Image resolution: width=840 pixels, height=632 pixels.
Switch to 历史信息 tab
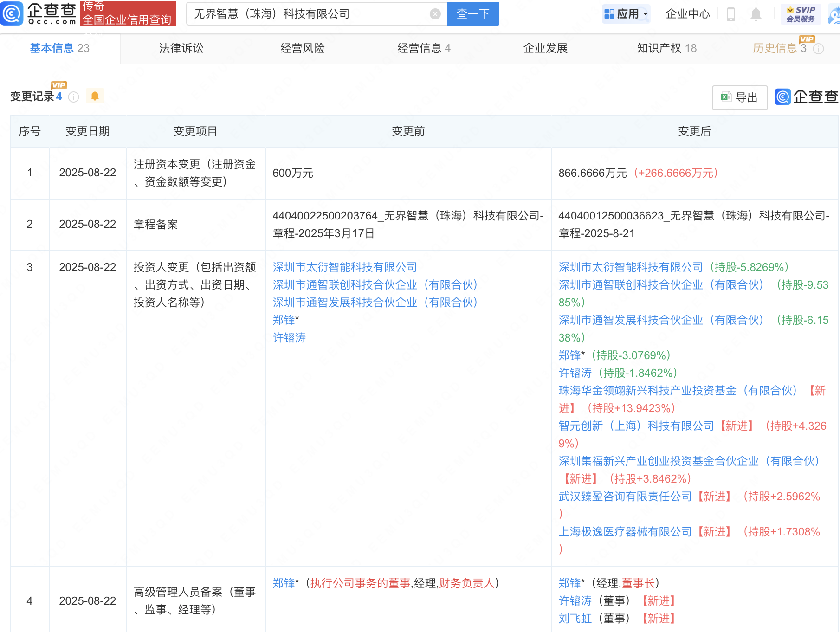780,48
